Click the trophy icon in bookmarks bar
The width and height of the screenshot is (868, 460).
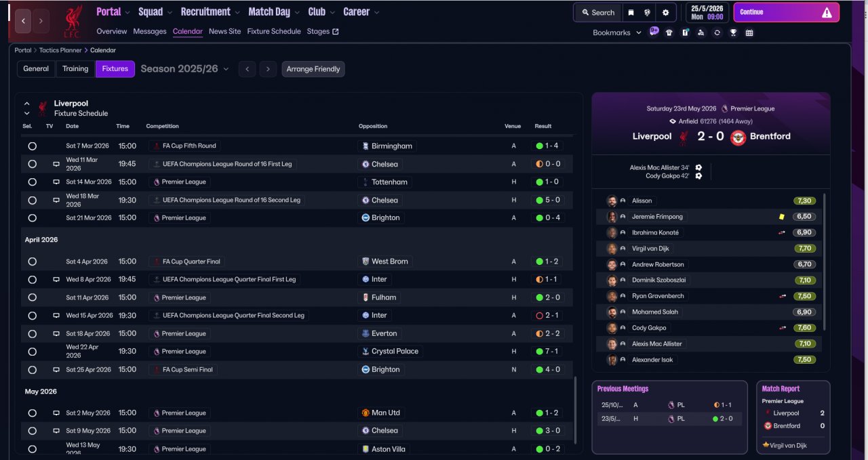[733, 33]
